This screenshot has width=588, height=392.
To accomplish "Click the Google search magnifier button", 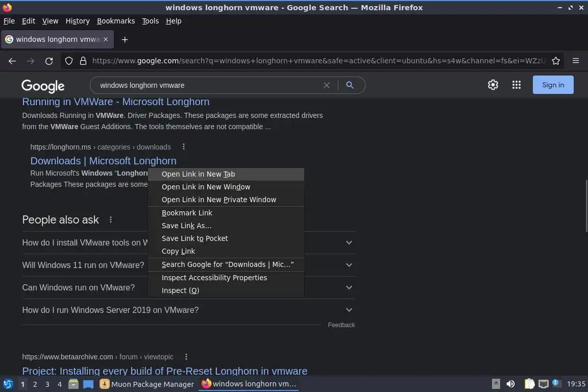I will (x=350, y=85).
